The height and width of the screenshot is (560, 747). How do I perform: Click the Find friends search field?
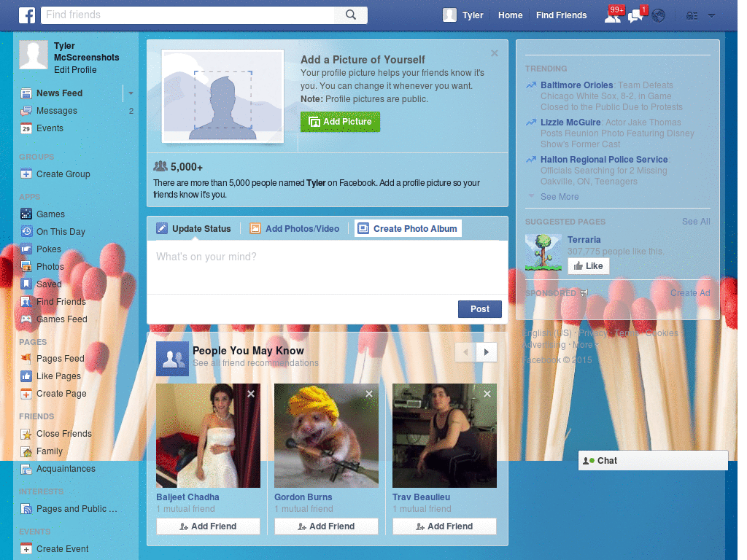tap(187, 15)
